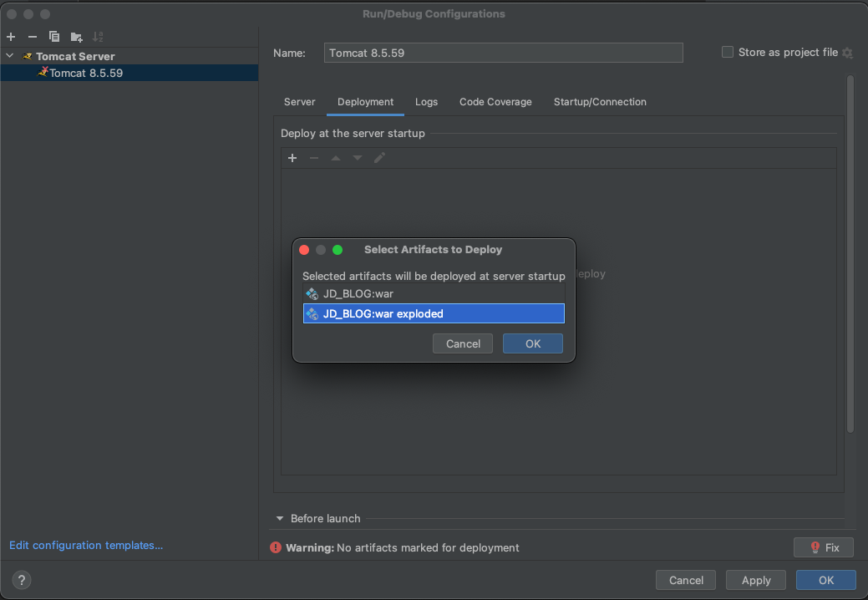Switch to the Deployment tab
Image resolution: width=868 pixels, height=600 pixels.
pyautogui.click(x=365, y=102)
